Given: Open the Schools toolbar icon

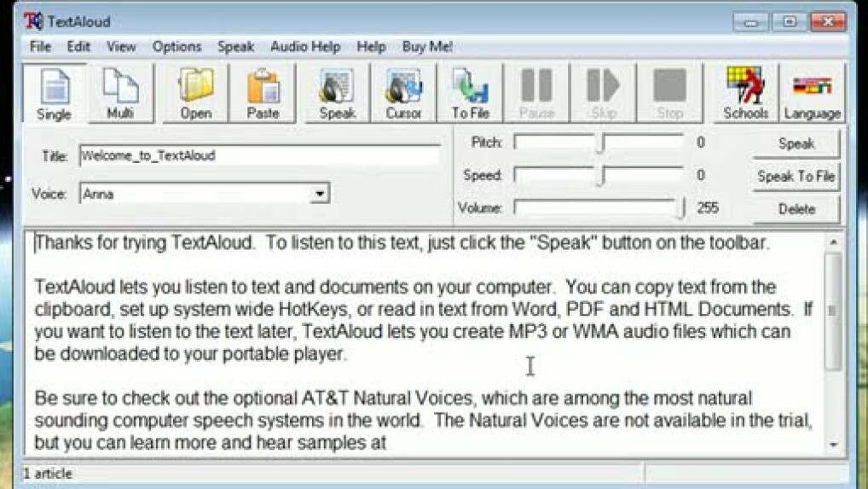Looking at the screenshot, I should tap(745, 92).
